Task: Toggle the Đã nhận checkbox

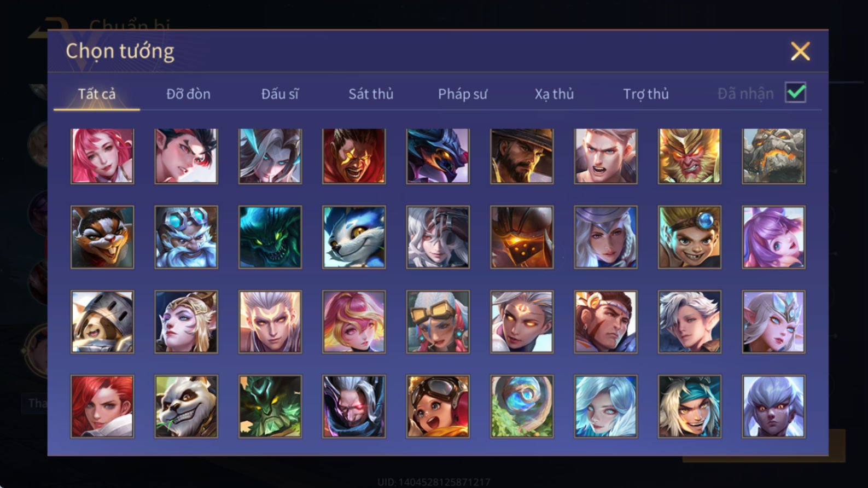Action: tap(795, 92)
